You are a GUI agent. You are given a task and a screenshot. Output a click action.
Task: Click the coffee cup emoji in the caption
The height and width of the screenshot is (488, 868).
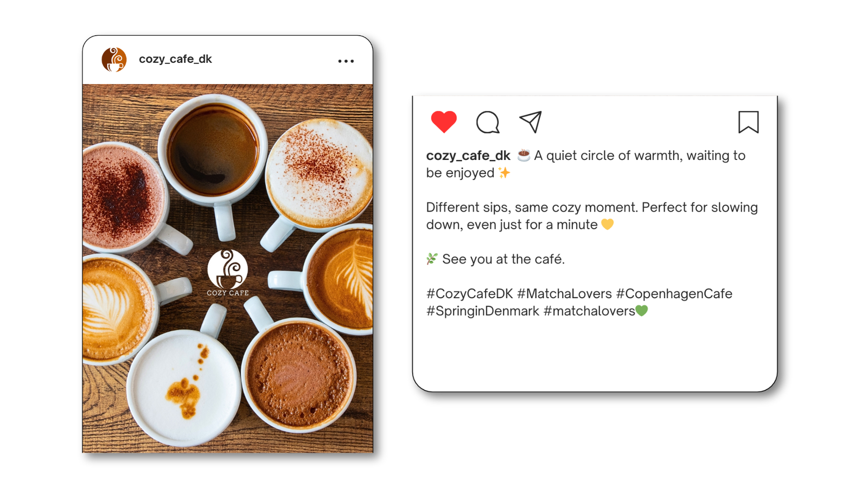point(524,156)
